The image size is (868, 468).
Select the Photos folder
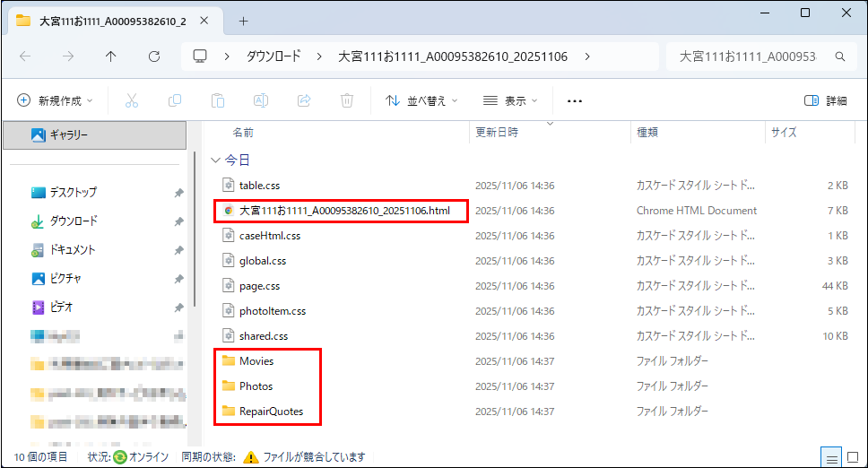[x=256, y=386]
